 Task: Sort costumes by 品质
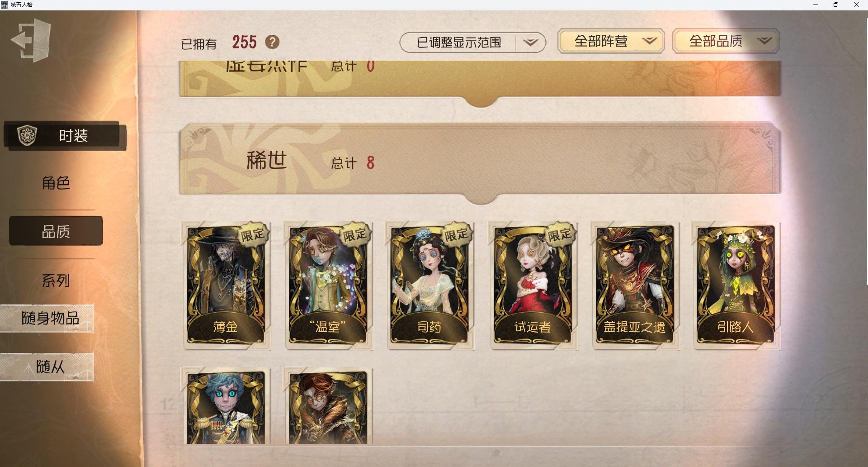point(56,231)
